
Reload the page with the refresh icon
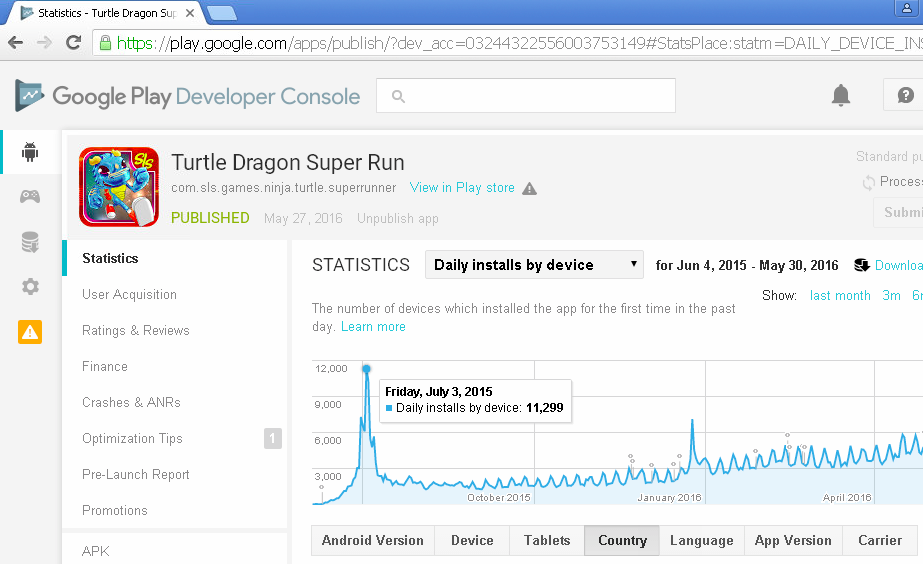point(74,42)
